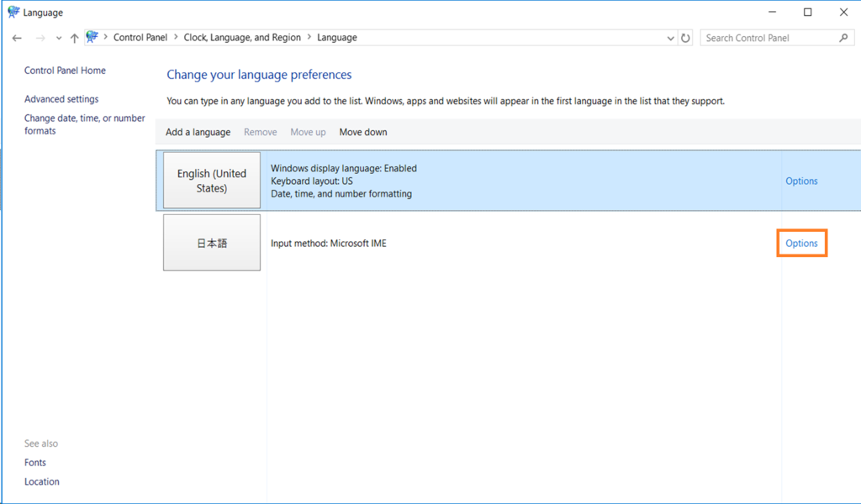This screenshot has width=861, height=504.
Task: Open recent locations dropdown arrow
Action: 59,39
